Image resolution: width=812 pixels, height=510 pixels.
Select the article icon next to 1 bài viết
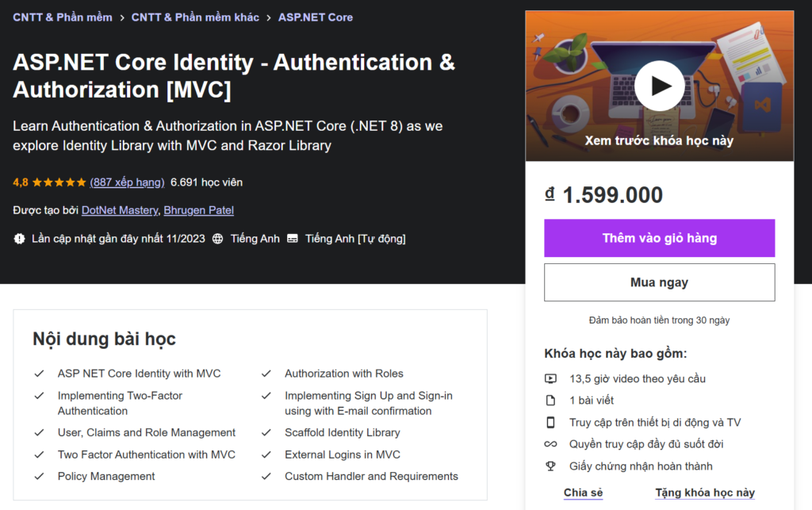(551, 401)
